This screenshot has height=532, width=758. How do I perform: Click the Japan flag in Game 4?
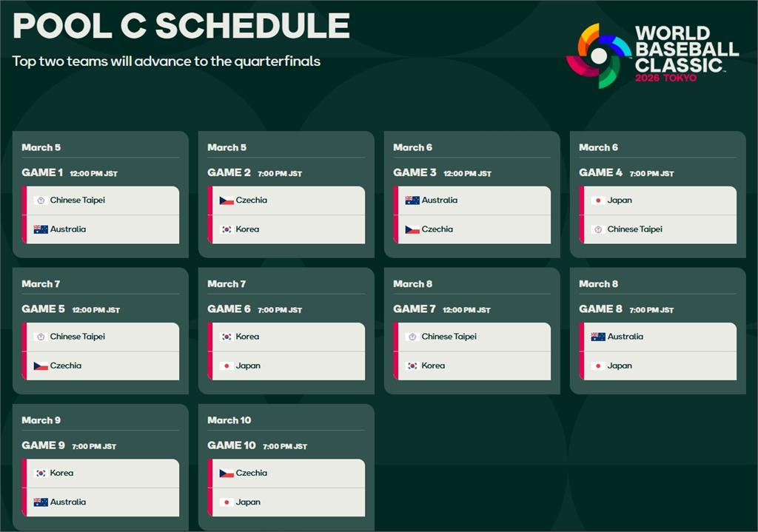coord(598,200)
